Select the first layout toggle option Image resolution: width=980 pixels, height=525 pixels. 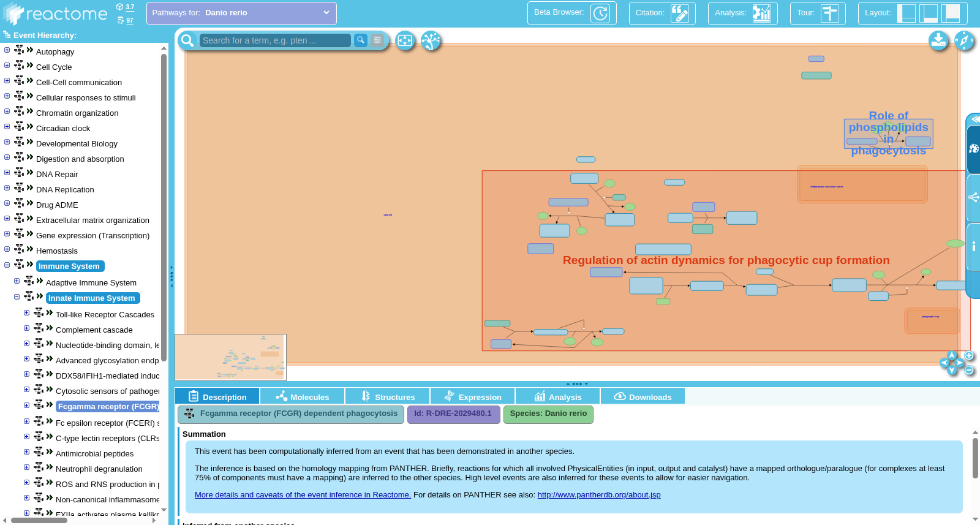coord(906,13)
